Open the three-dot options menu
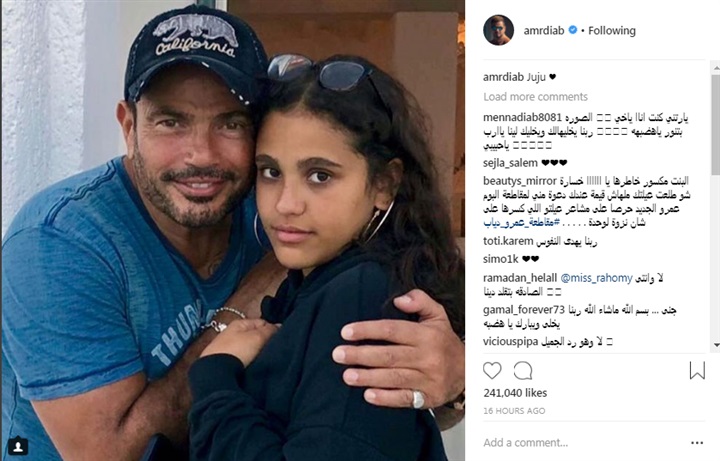The width and height of the screenshot is (720, 461). (697, 443)
